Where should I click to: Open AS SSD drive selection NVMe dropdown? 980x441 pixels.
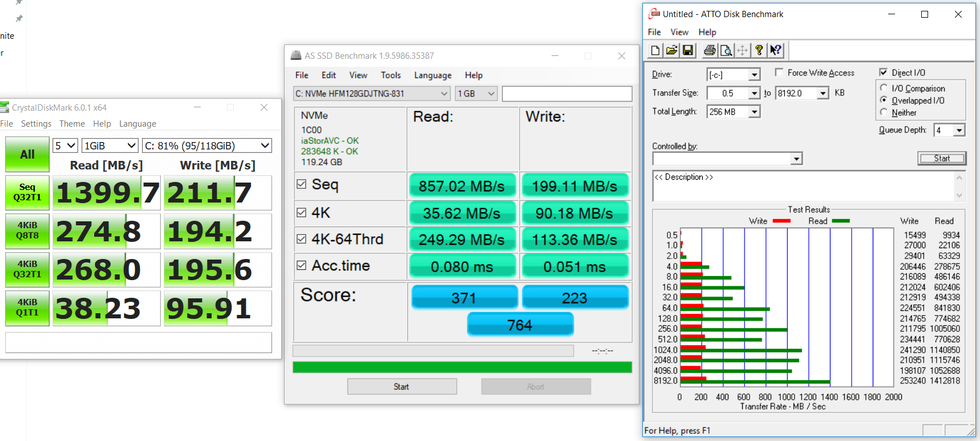[x=372, y=94]
